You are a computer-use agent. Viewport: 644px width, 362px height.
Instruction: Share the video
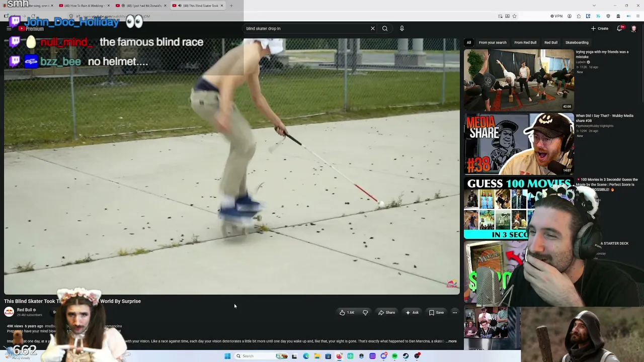[x=386, y=313]
